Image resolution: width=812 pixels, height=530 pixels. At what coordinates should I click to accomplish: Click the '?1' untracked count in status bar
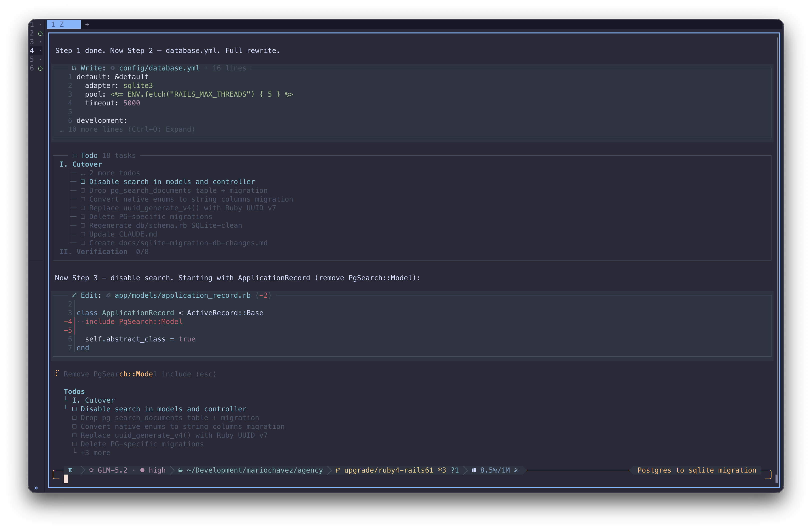[455, 470]
